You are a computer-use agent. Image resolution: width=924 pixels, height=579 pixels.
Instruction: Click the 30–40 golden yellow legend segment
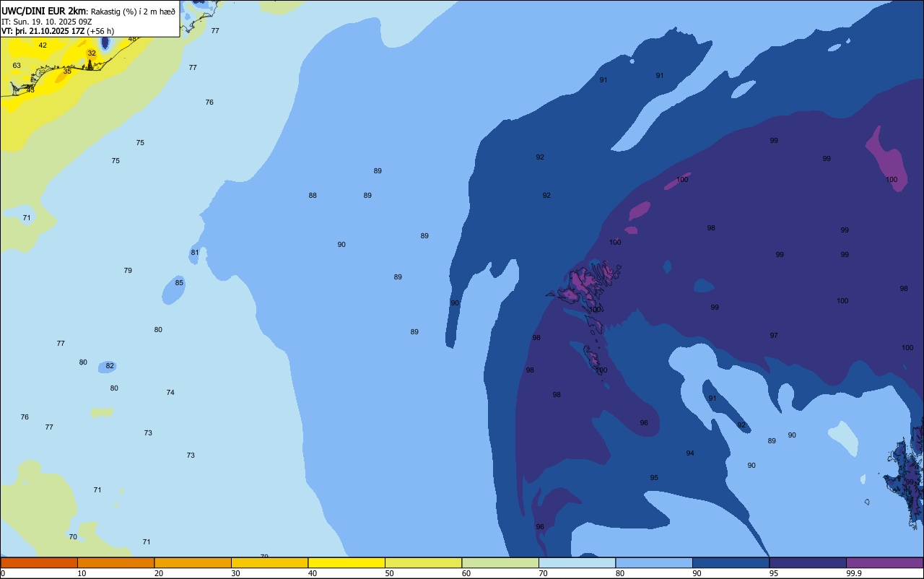[269, 562]
